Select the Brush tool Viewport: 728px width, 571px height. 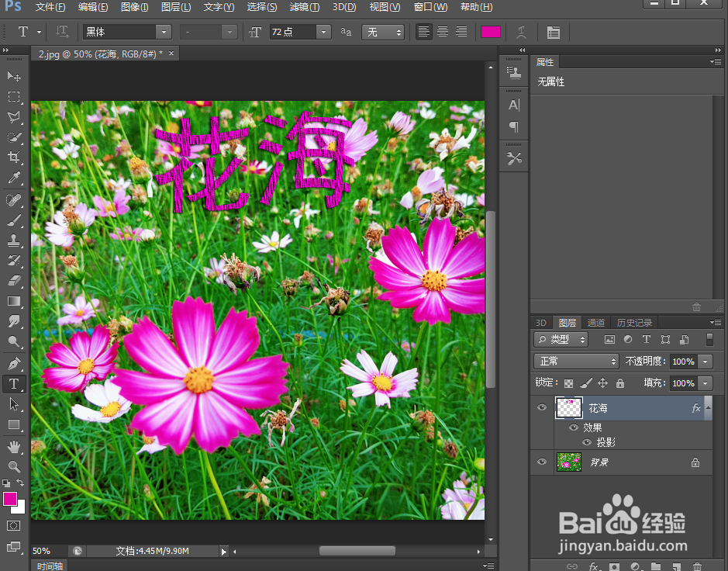click(x=14, y=220)
